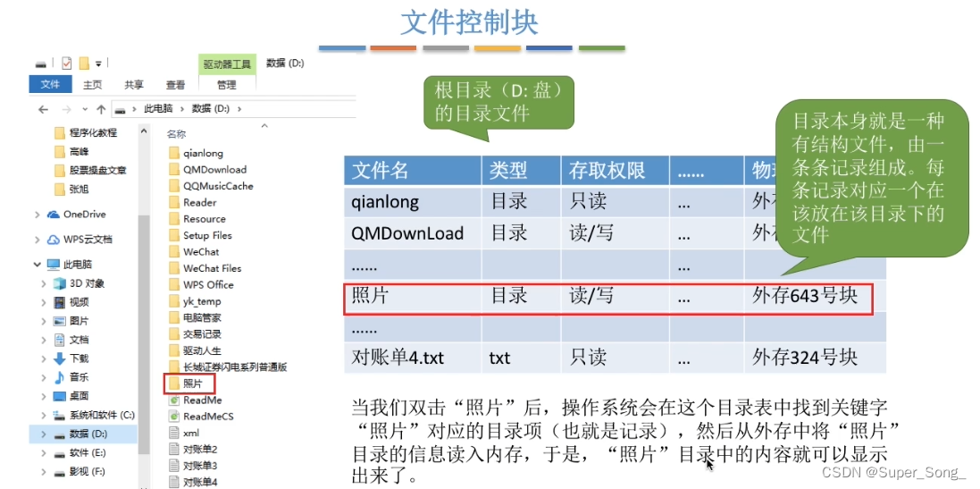Click the QQMusicCache folder icon
Viewport: 980px width, 489px height.
(173, 186)
